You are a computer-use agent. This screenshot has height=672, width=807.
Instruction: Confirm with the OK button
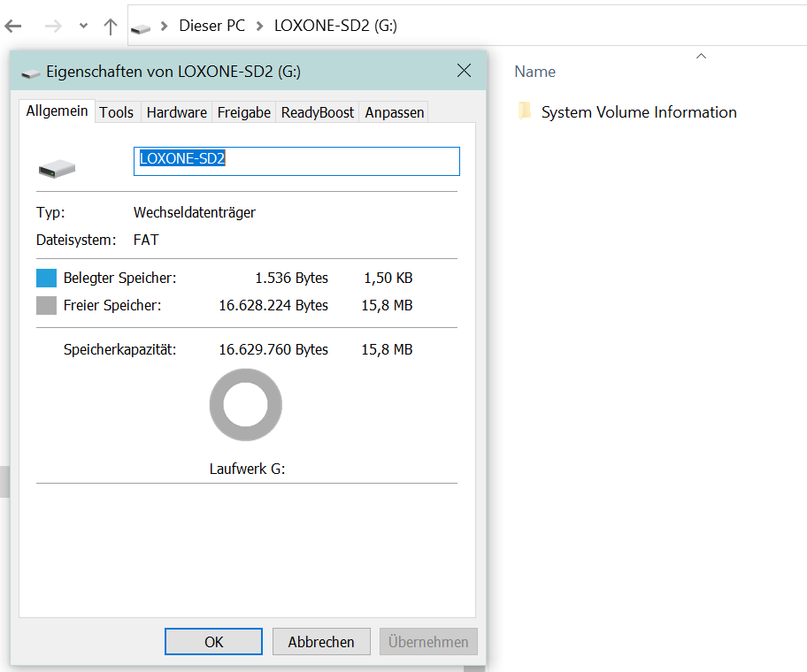click(x=213, y=642)
